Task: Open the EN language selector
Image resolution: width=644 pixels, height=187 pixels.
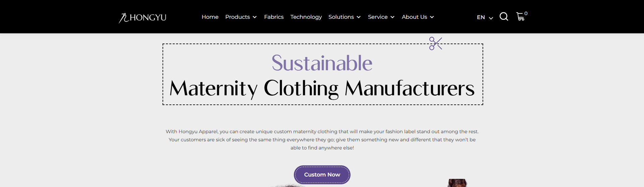Action: coord(485,17)
